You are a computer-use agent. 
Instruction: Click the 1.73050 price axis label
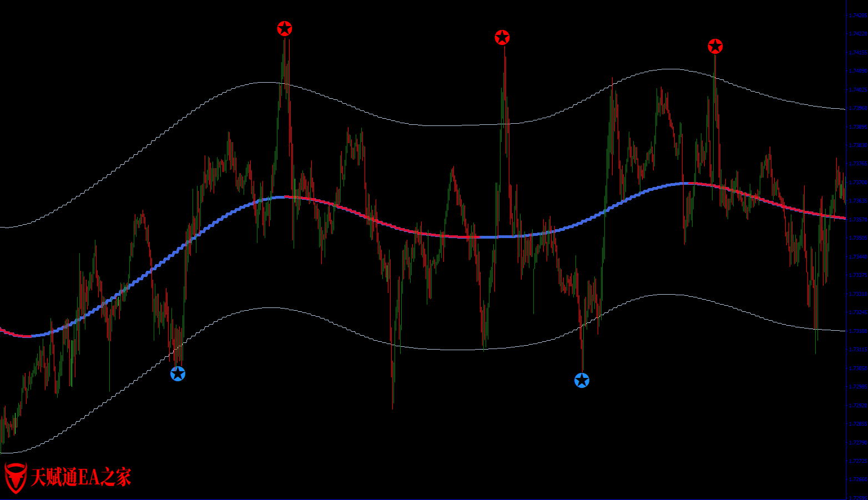[857, 368]
